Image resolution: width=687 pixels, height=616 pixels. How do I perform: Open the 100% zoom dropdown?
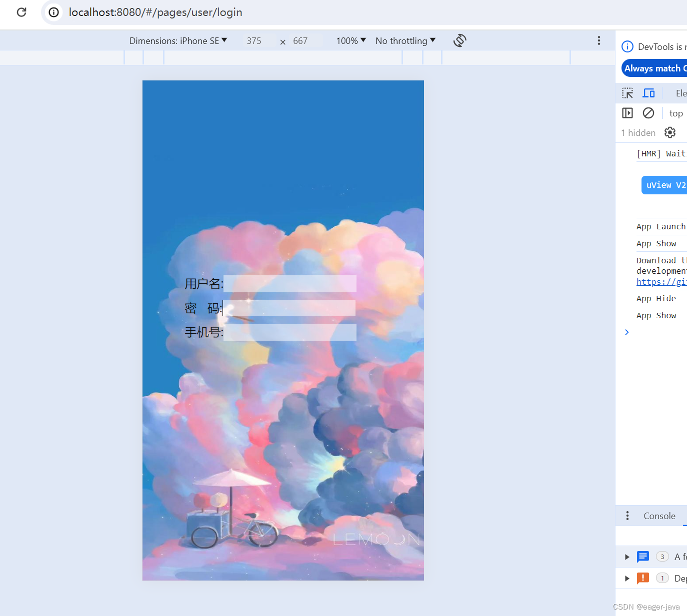[351, 40]
